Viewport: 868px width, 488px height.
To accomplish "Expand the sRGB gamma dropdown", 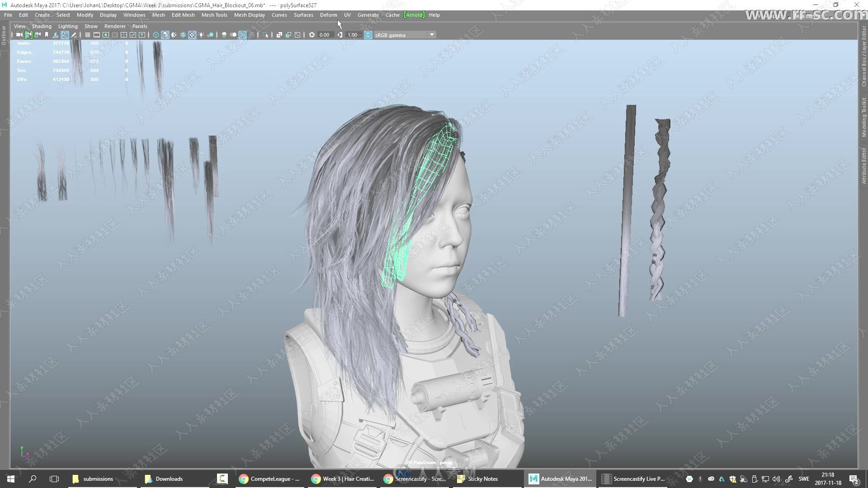I will click(x=432, y=34).
